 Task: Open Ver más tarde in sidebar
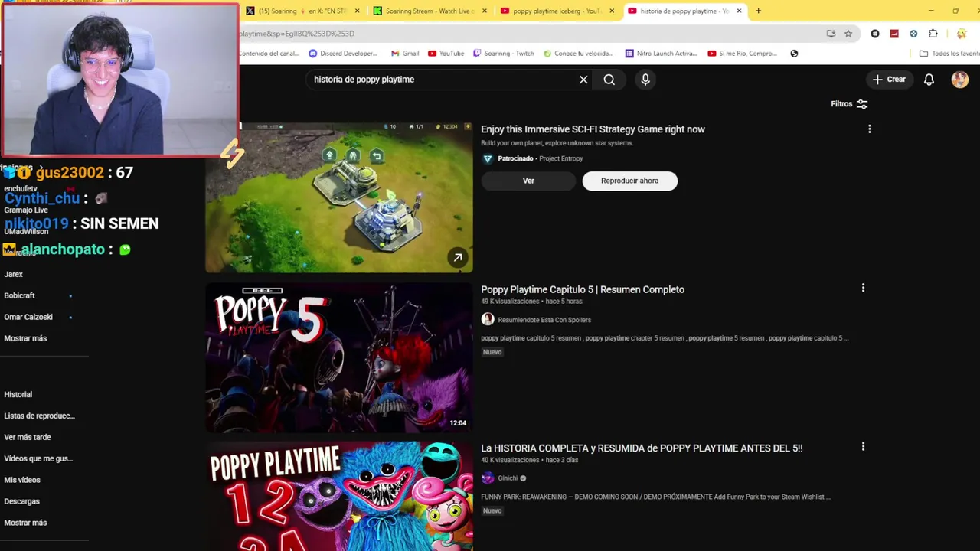pyautogui.click(x=28, y=438)
